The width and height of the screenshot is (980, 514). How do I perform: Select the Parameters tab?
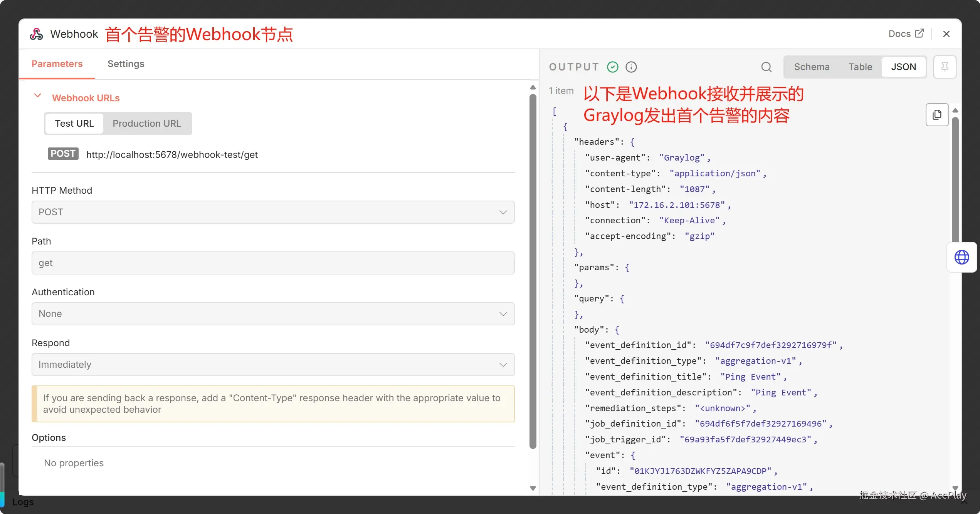tap(57, 64)
